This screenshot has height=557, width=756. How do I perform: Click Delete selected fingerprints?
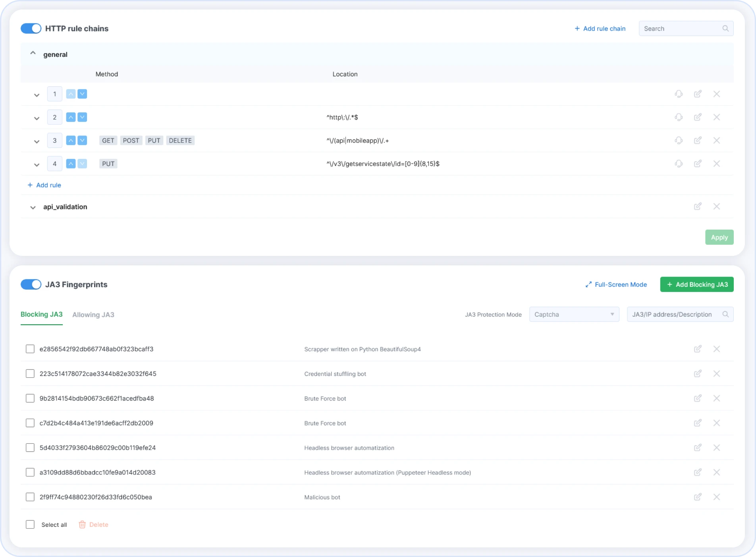click(x=94, y=525)
